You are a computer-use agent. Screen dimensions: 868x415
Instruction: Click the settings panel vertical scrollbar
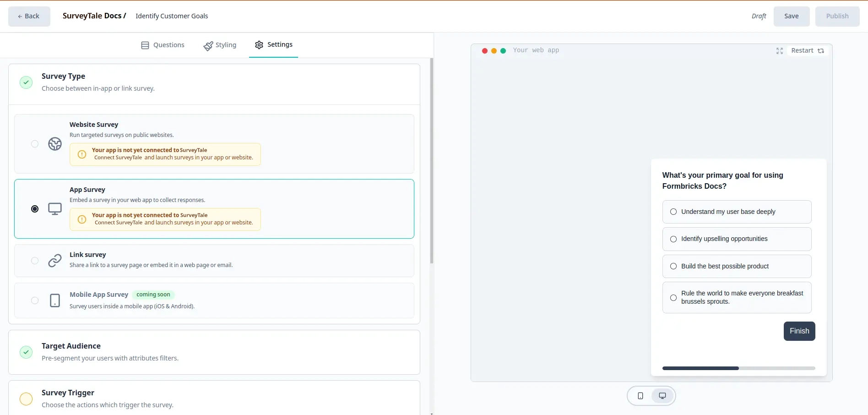click(x=432, y=160)
